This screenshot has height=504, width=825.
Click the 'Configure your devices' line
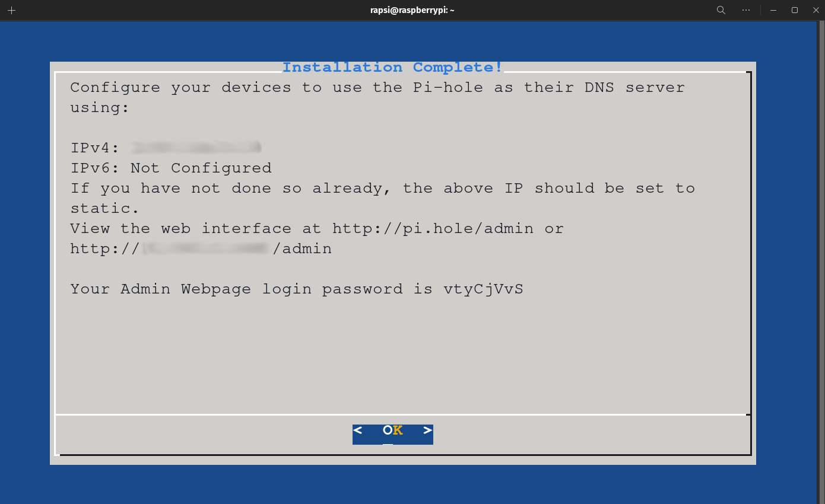point(377,88)
